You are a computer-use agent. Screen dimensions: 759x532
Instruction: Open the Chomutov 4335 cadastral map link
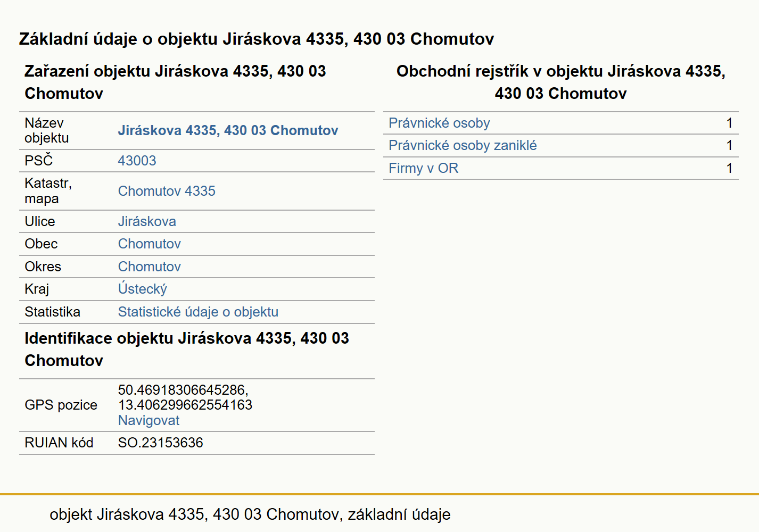[x=167, y=191]
